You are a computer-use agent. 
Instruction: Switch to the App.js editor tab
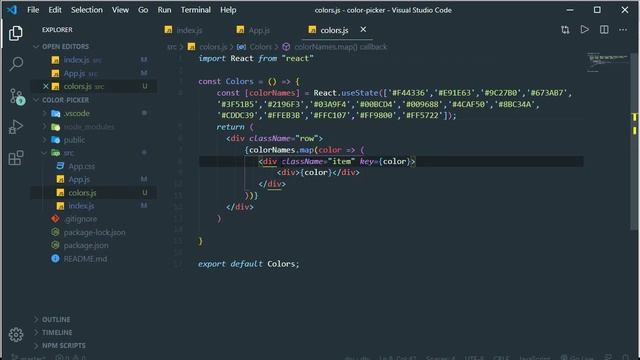pyautogui.click(x=253, y=30)
